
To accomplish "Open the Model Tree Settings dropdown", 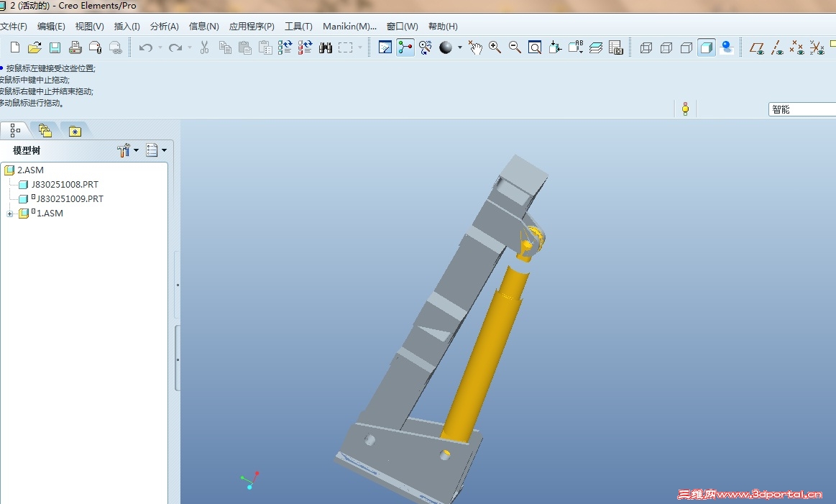I will (x=156, y=150).
